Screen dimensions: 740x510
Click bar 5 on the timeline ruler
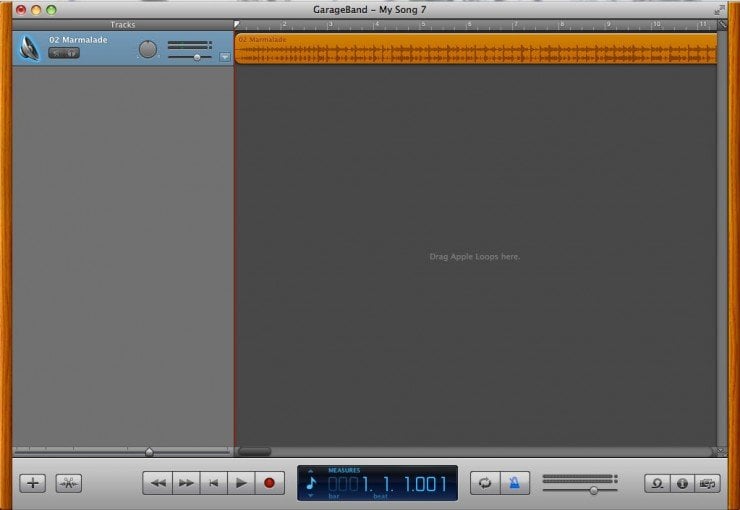[421, 25]
